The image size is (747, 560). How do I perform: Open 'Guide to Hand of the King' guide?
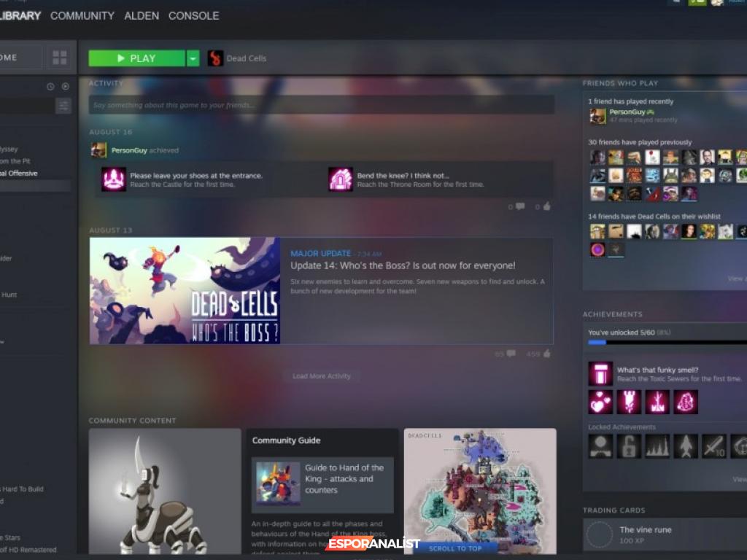pos(322,485)
